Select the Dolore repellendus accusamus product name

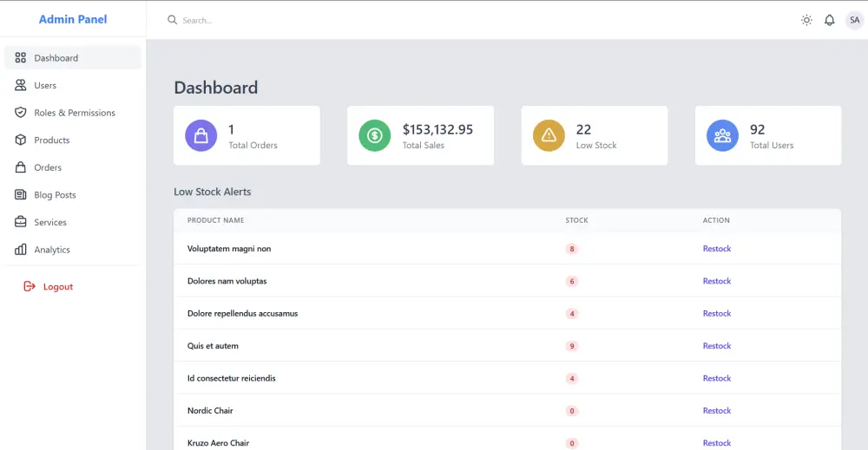(x=242, y=313)
